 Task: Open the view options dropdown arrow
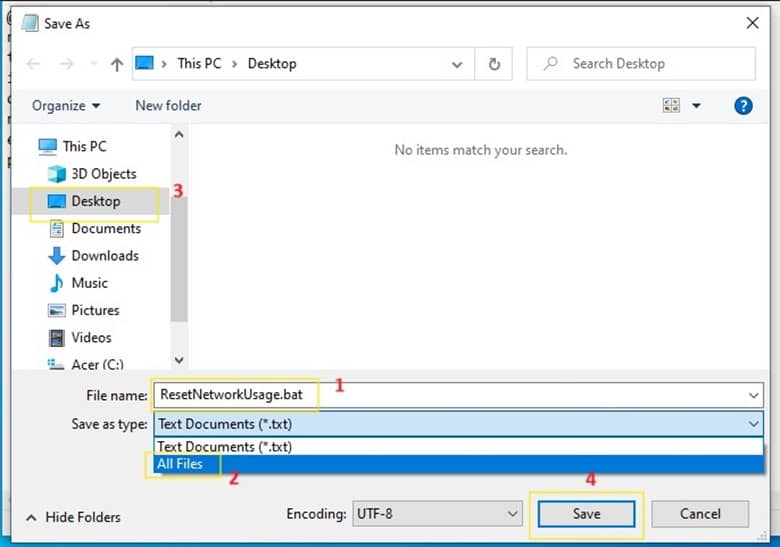tap(696, 105)
